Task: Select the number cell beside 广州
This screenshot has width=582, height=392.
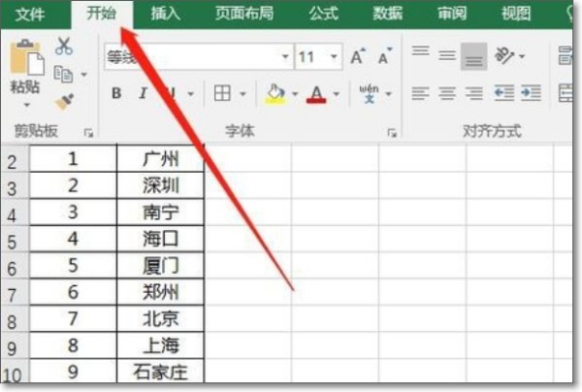Action: [x=73, y=158]
